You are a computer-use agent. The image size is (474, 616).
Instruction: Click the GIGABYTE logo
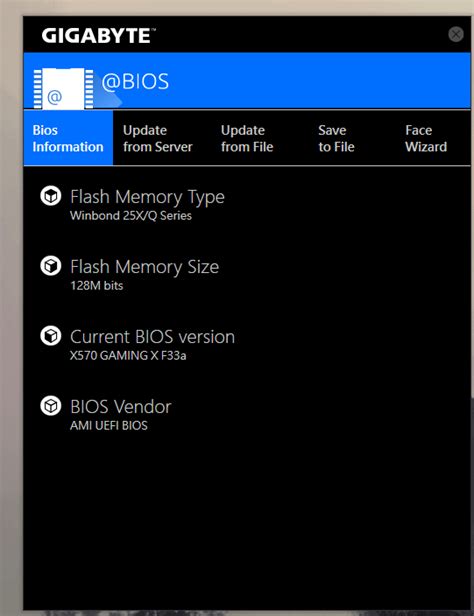[x=99, y=36]
